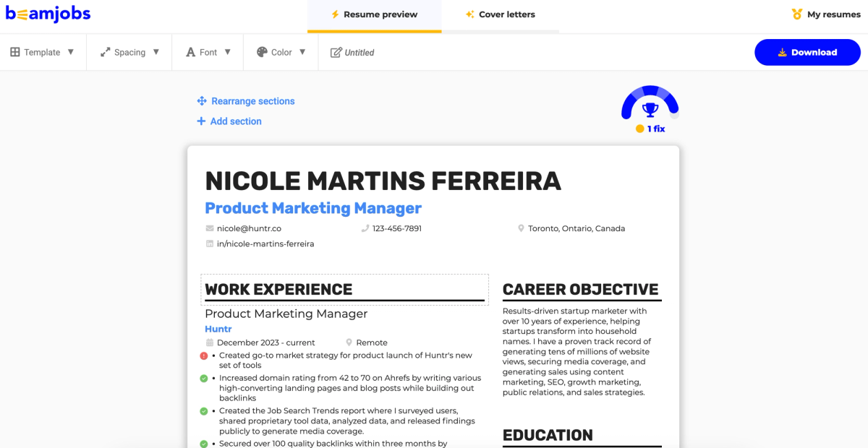The image size is (868, 448).
Task: Click the Remote location text
Action: coord(372,343)
